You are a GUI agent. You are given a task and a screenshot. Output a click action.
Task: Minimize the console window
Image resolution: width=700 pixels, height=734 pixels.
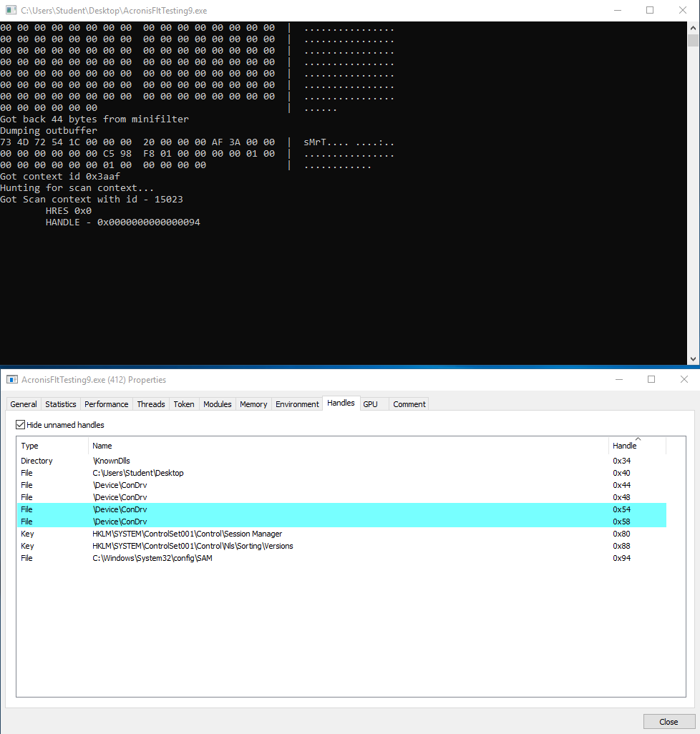click(618, 10)
